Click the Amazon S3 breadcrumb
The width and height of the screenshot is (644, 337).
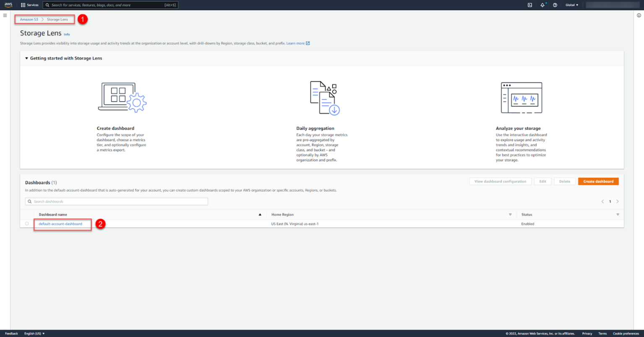[29, 19]
